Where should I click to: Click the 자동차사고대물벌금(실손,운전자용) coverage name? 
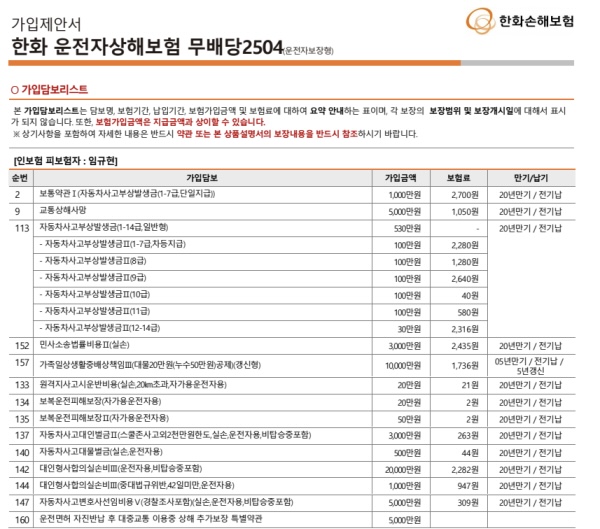(101, 452)
